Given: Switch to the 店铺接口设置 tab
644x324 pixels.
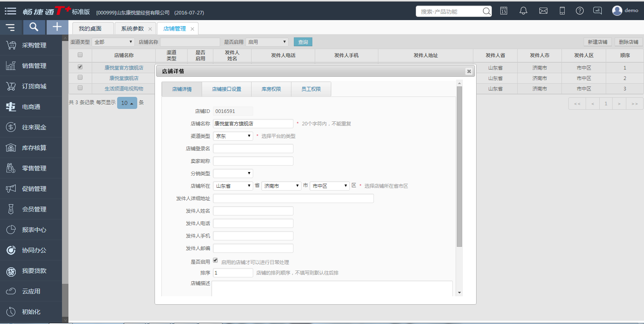Looking at the screenshot, I should (x=227, y=89).
